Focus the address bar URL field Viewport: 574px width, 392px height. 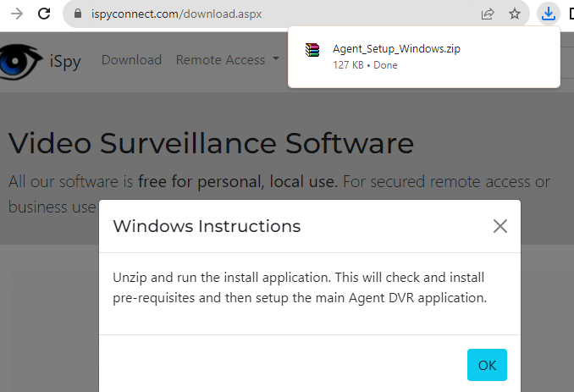[x=279, y=14]
